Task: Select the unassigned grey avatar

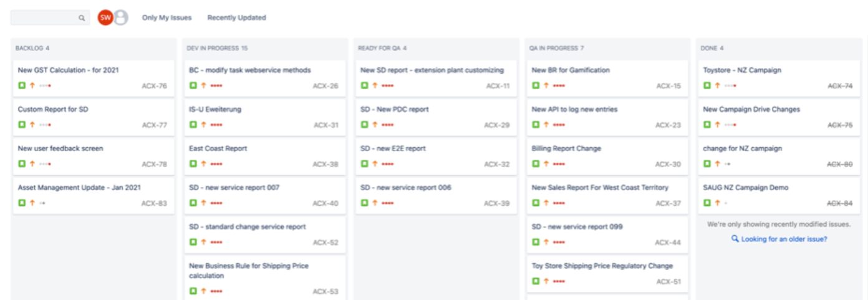Action: 120,17
